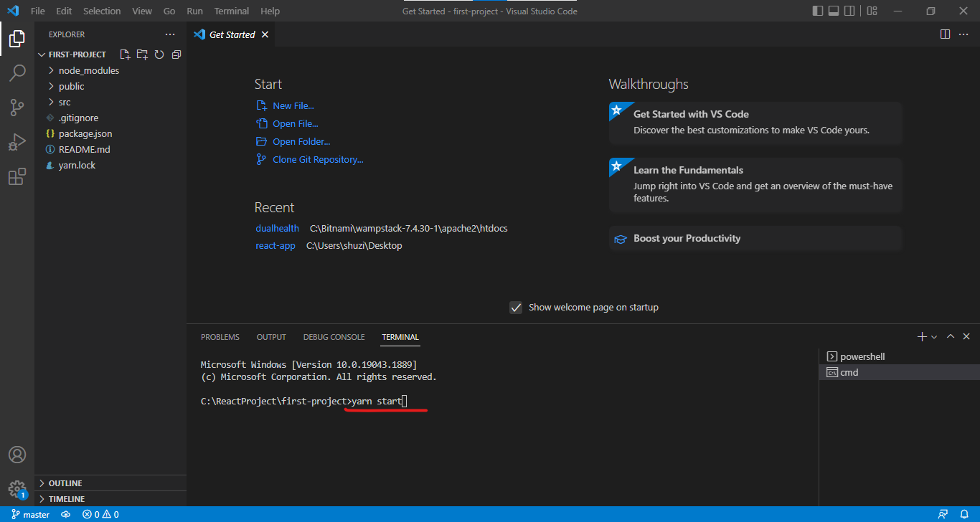Image resolution: width=980 pixels, height=522 pixels.
Task: Toggle Show welcome page on startup
Action: [516, 308]
